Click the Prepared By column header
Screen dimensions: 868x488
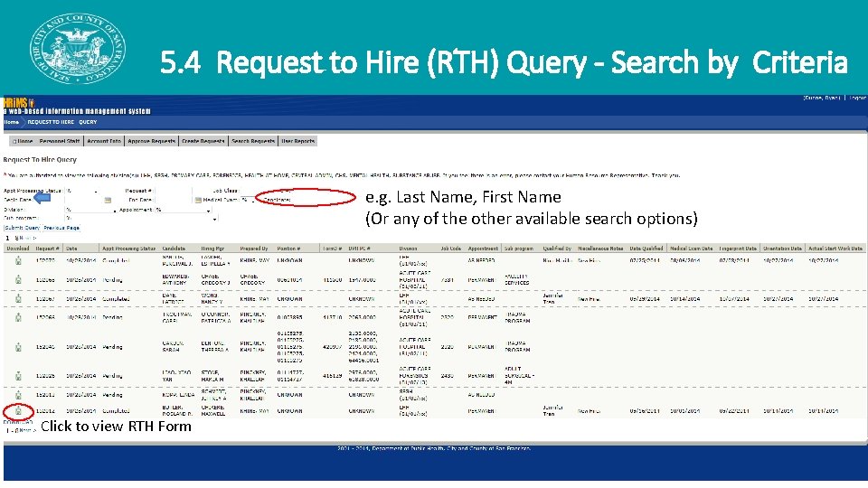point(253,249)
